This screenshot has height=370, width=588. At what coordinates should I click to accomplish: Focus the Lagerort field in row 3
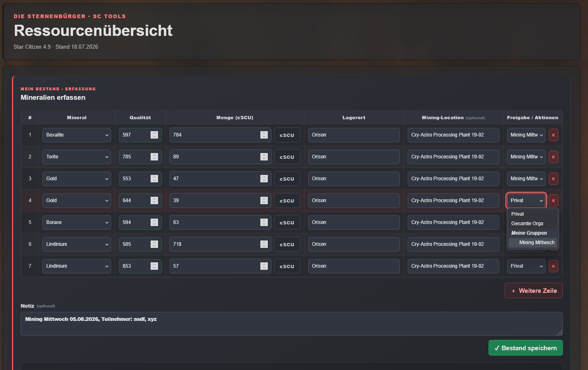[x=354, y=179]
